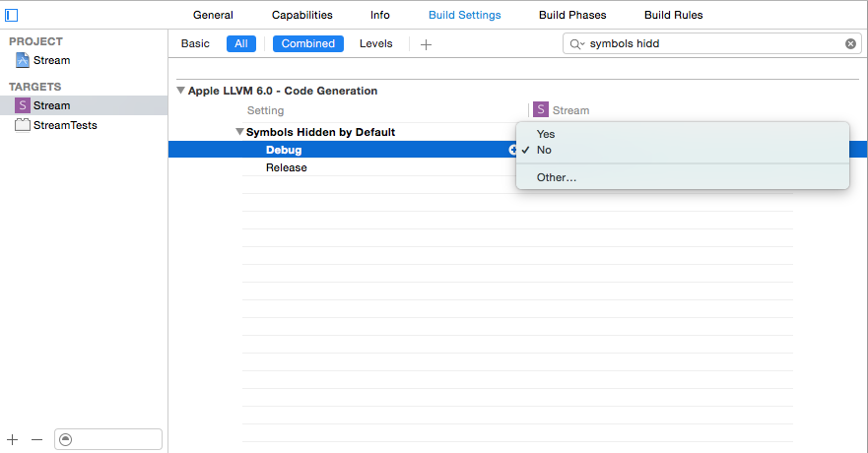
Task: Toggle the project navigator sidebar icon
Action: [x=11, y=15]
